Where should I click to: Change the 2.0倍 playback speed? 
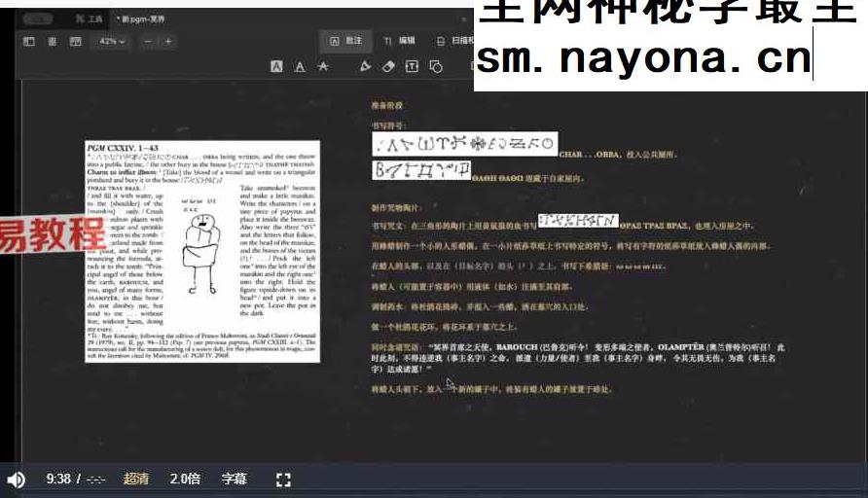[x=185, y=479]
